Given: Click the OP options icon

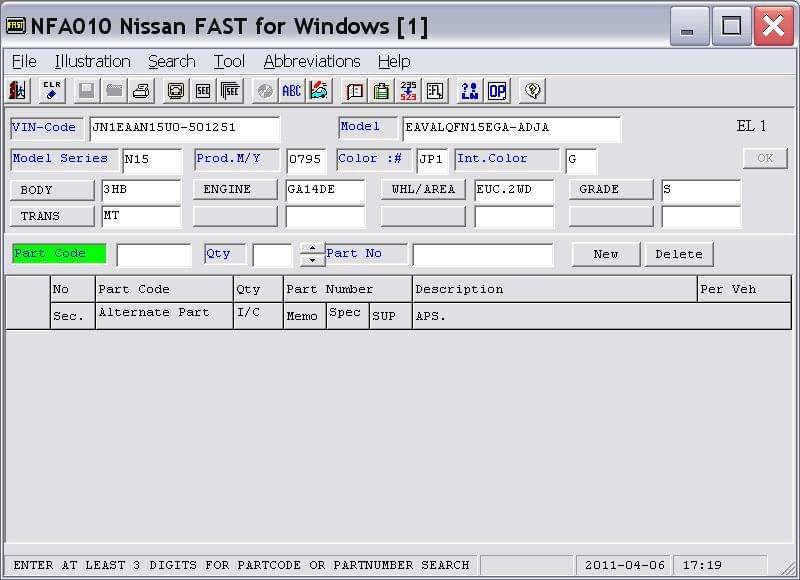Looking at the screenshot, I should point(497,91).
